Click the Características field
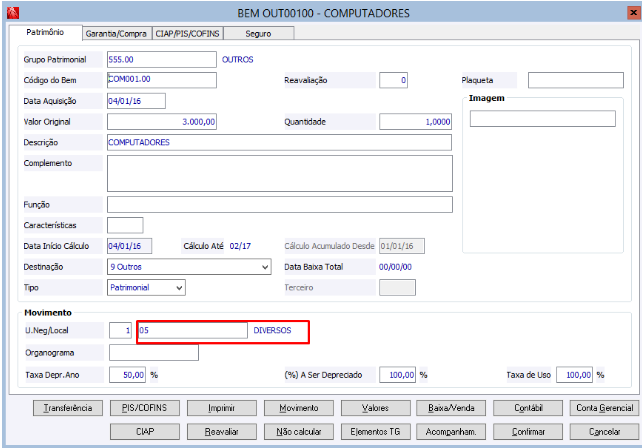 click(x=125, y=225)
